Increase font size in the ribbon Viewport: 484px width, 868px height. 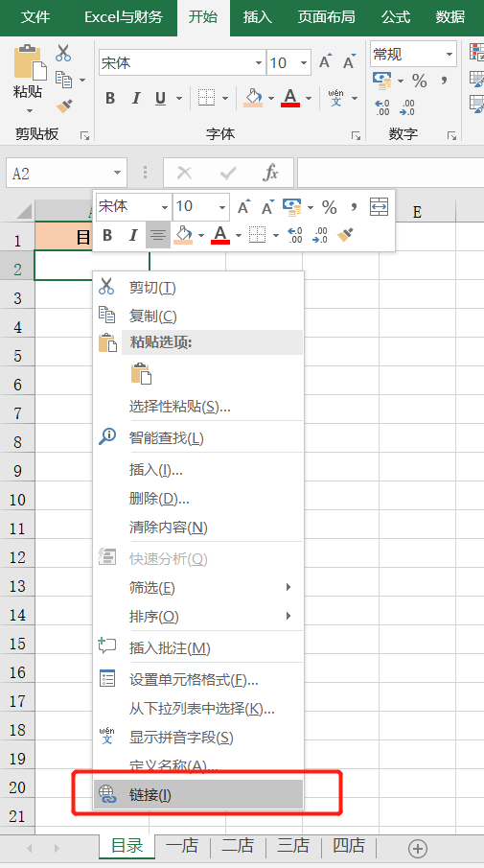(325, 61)
